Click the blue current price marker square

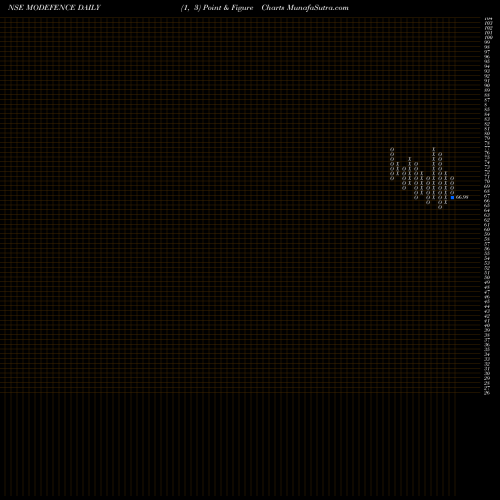(452, 197)
